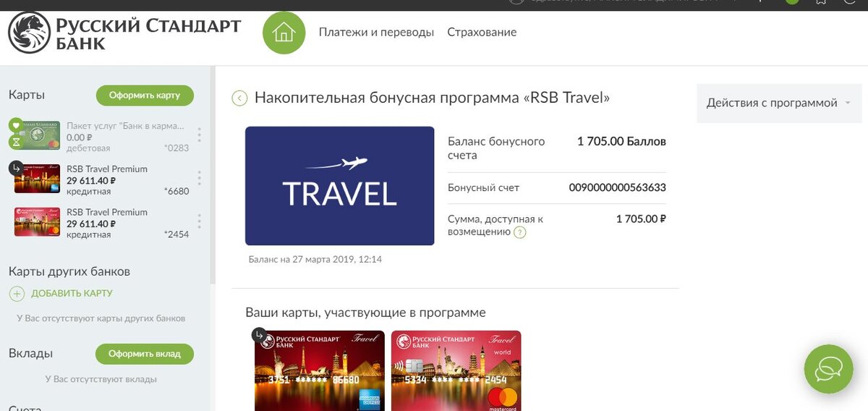Viewport: 868px width, 411px height.
Task: Click the Оформить вклад button
Action: (x=145, y=354)
